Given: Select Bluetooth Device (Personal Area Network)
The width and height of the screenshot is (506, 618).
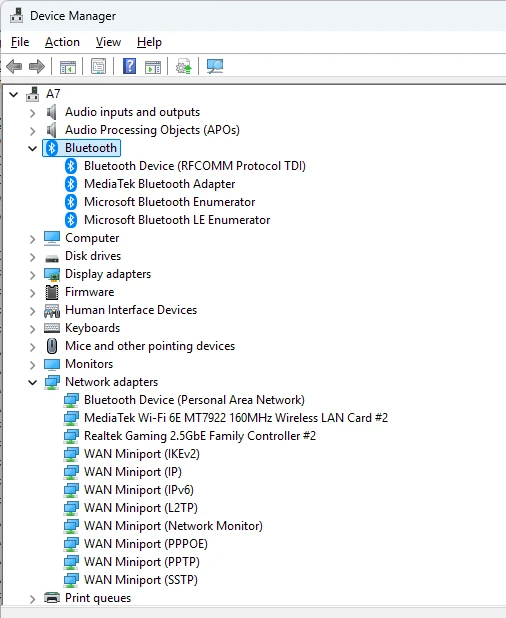Looking at the screenshot, I should coord(194,400).
